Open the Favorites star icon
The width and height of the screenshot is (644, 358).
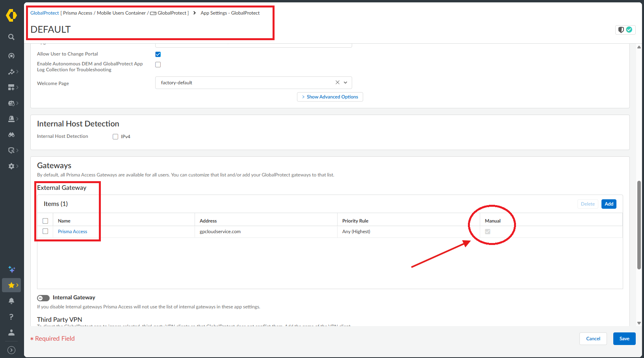(x=11, y=285)
